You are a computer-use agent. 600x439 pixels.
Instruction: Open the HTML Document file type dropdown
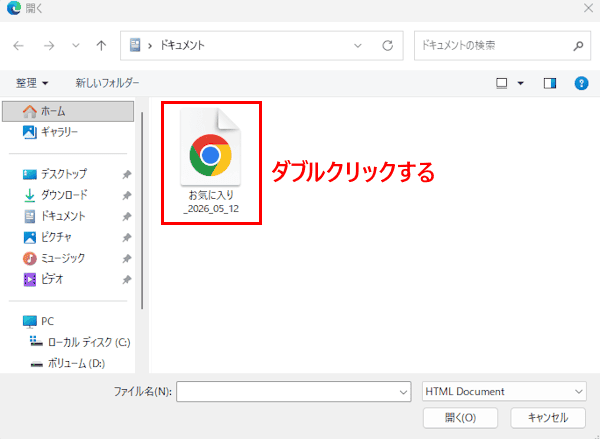[x=504, y=392]
